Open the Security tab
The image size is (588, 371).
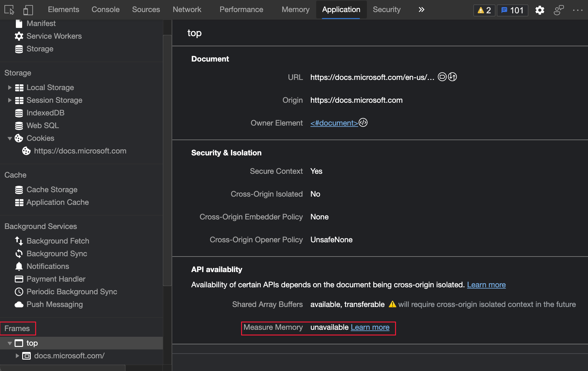(x=387, y=10)
